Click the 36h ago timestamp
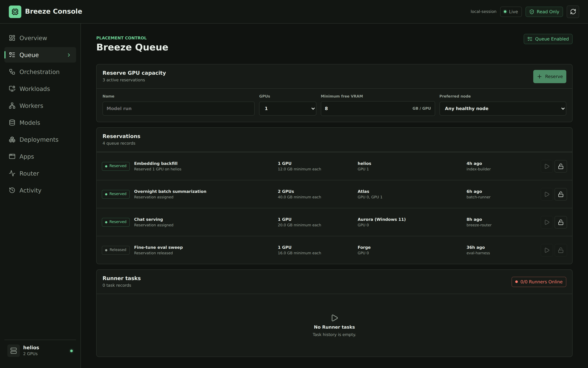The height and width of the screenshot is (368, 588). click(x=476, y=247)
